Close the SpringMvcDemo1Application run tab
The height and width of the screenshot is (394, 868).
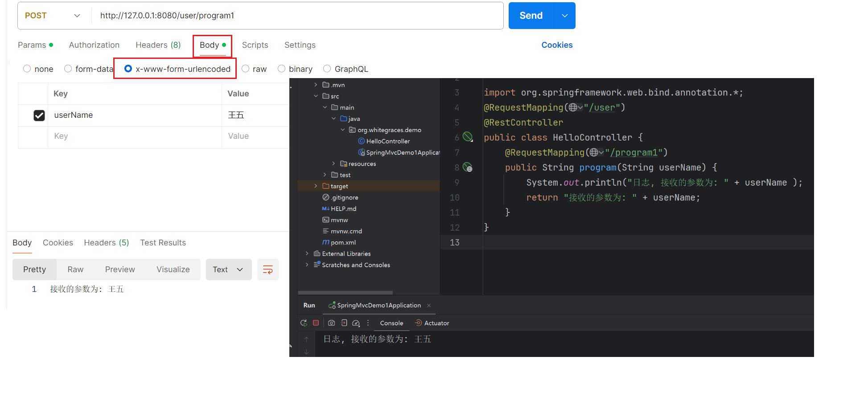click(429, 305)
